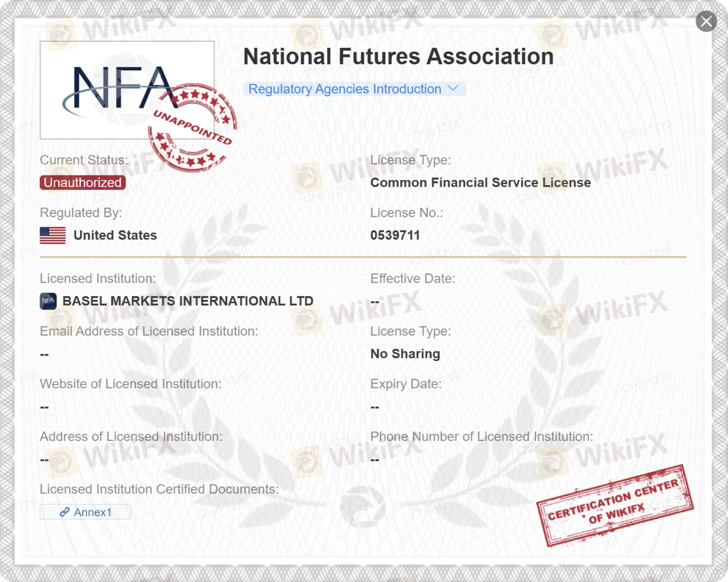Click the License No. label
Screen dimensions: 728x582
(407, 213)
